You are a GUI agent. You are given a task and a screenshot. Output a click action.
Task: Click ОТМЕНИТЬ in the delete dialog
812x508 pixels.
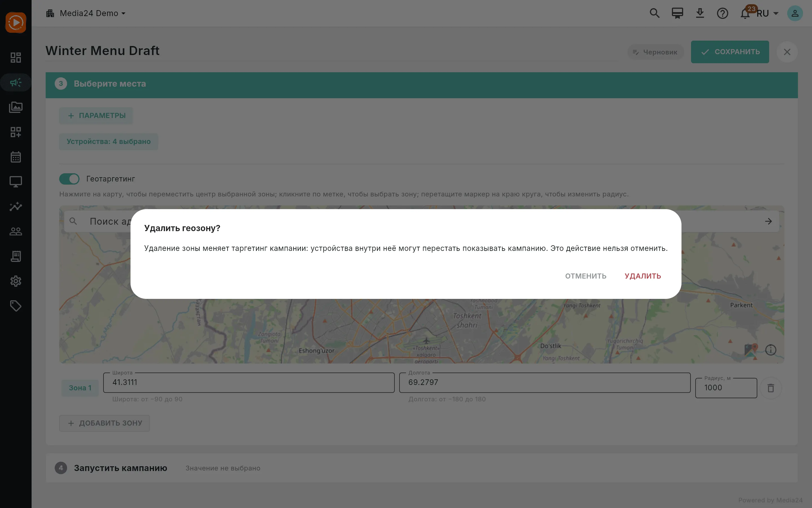pos(586,276)
